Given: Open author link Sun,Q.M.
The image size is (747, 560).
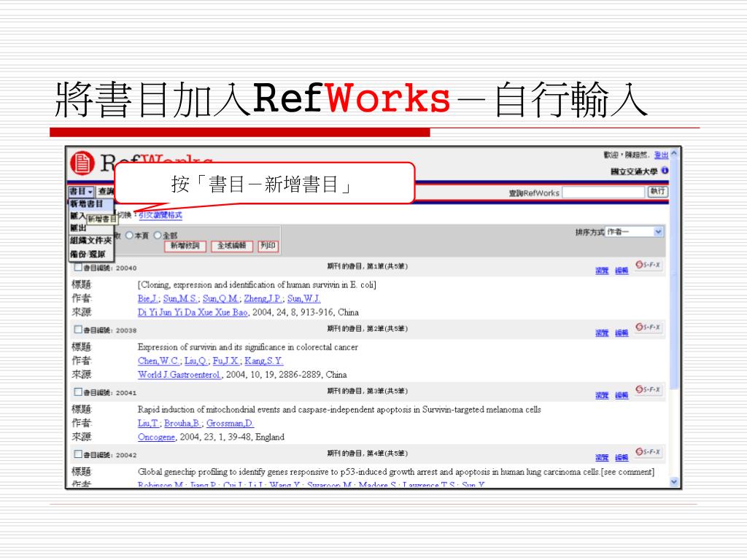Looking at the screenshot, I should 221,298.
